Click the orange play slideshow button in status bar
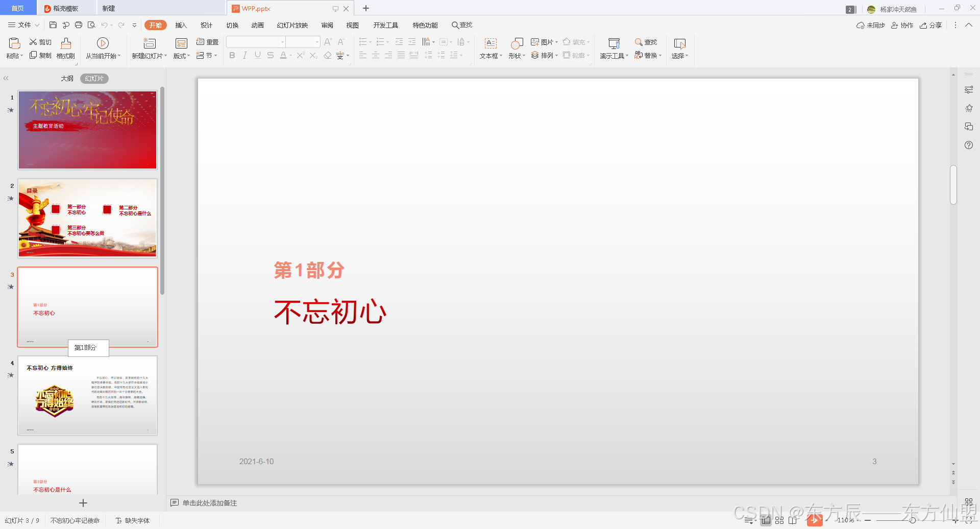The width and height of the screenshot is (980, 529). (815, 520)
